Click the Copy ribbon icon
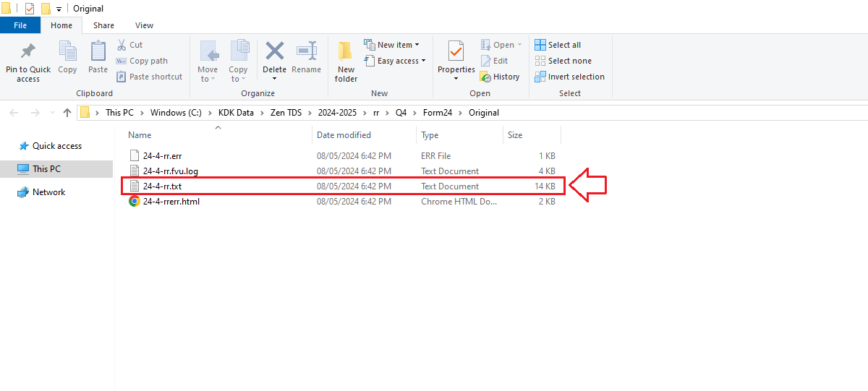This screenshot has height=391, width=868. coord(67,51)
